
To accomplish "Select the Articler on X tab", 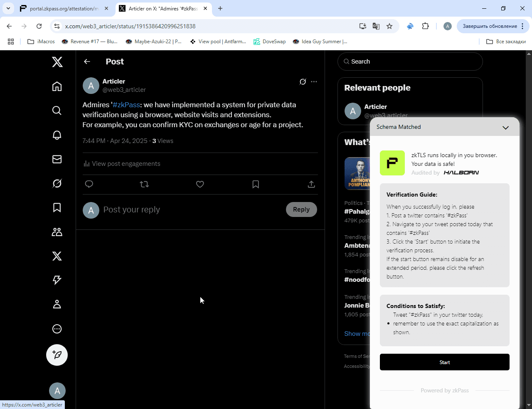I will click(x=163, y=8).
